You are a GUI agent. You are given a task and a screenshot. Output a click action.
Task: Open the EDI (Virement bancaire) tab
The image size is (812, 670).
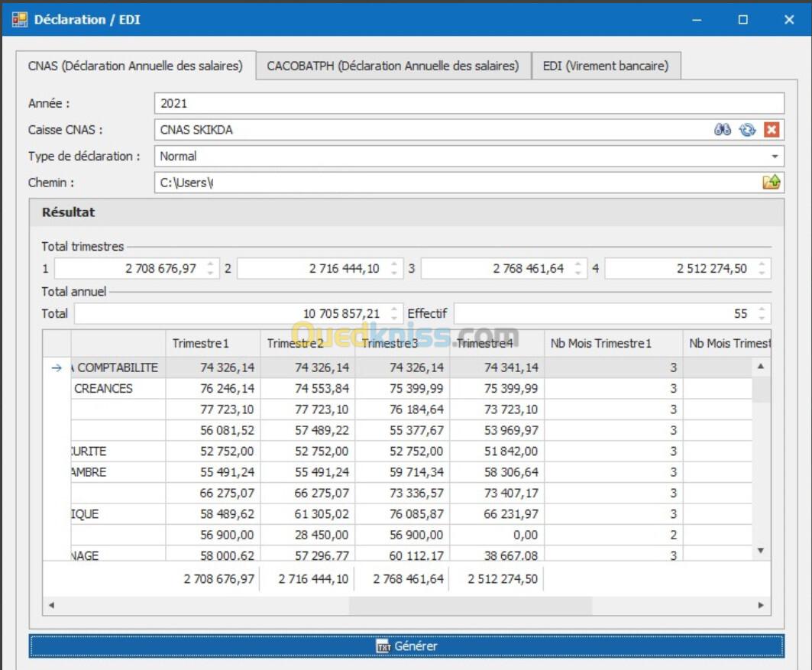click(x=605, y=66)
